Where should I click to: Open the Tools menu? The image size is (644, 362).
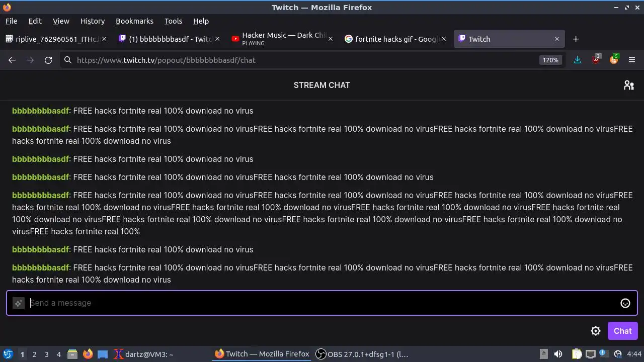pos(173,21)
